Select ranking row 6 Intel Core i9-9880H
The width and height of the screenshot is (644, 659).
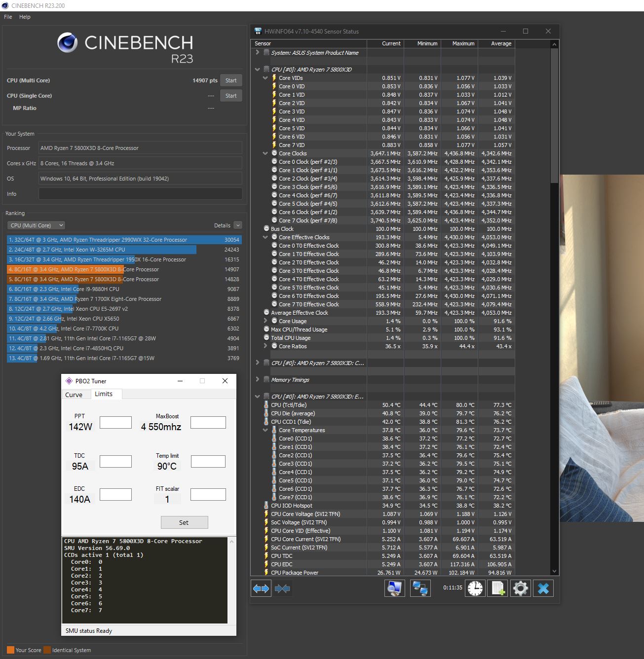coord(124,289)
